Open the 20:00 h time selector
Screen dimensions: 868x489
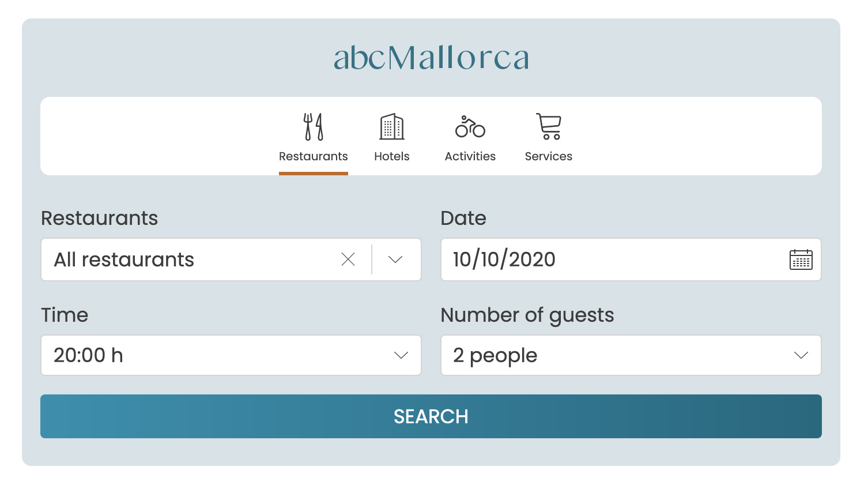tap(231, 355)
